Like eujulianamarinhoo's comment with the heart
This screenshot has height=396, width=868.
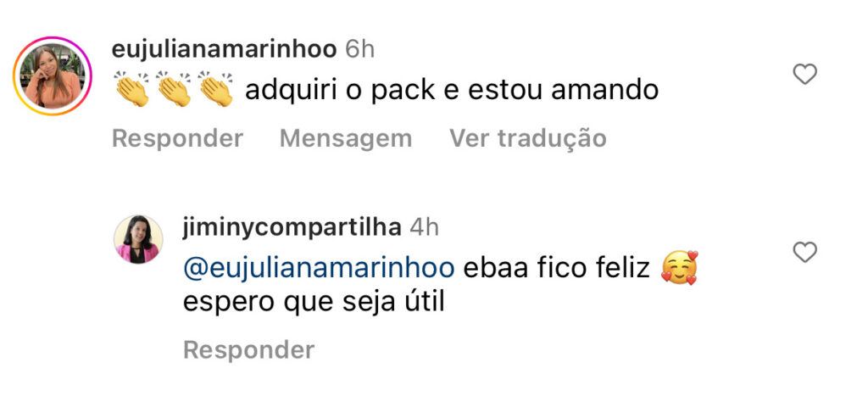(x=805, y=75)
